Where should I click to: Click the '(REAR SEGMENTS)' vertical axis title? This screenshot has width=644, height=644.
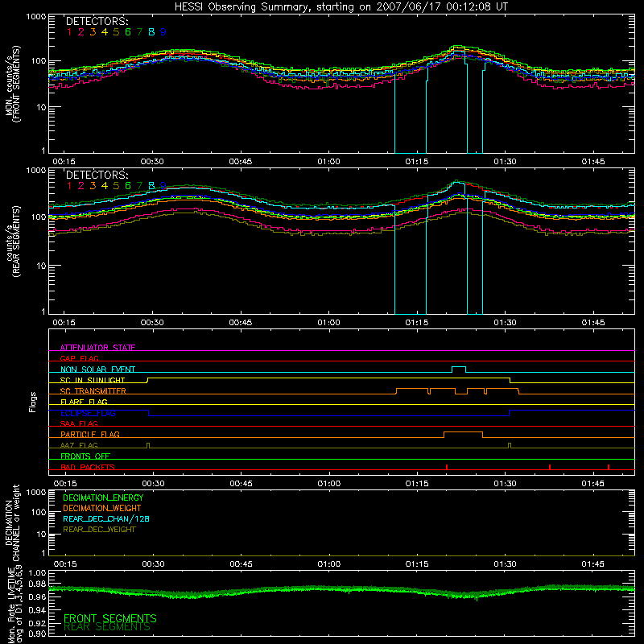16,242
